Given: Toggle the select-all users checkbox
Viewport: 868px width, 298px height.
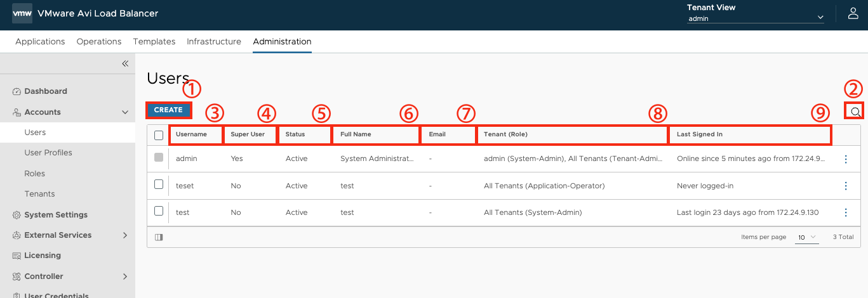Looking at the screenshot, I should click(159, 135).
